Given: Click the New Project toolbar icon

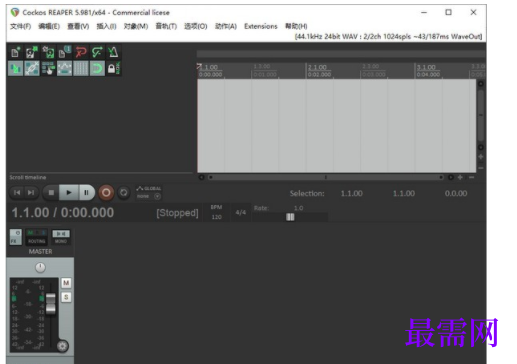Looking at the screenshot, I should pos(15,52).
